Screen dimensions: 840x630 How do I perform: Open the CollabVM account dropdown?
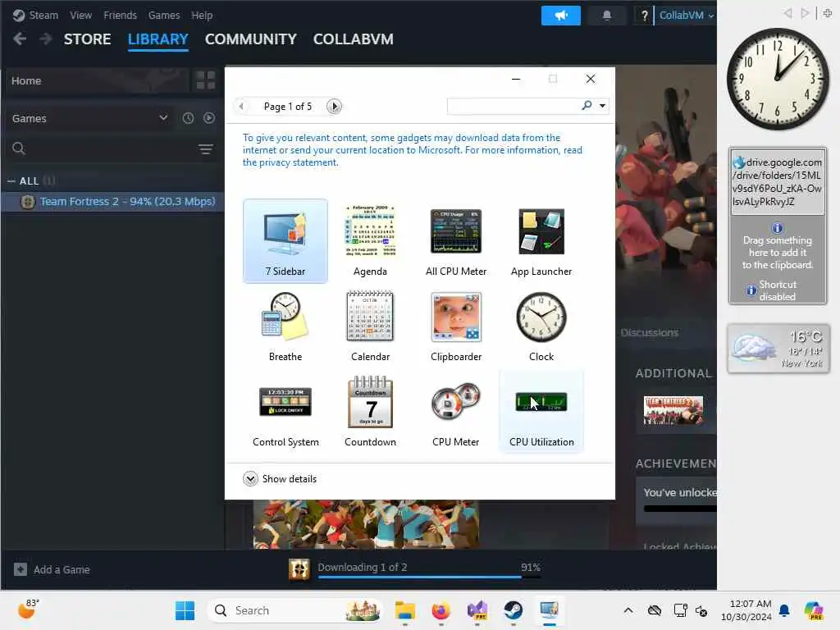[687, 15]
